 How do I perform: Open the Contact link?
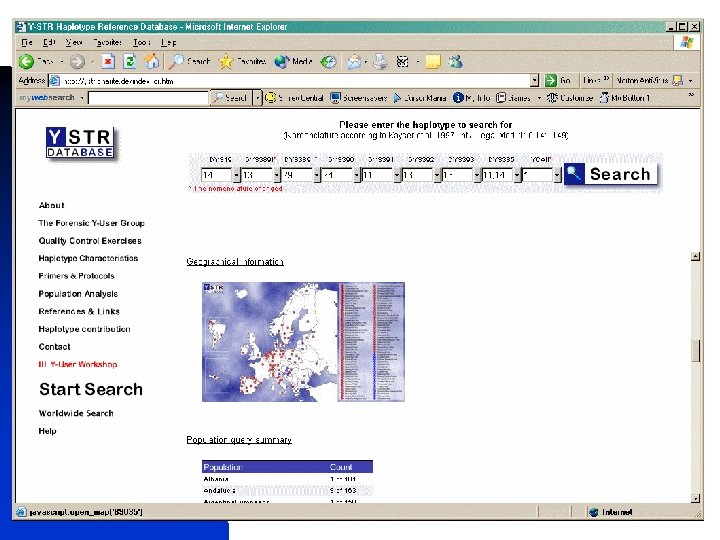[x=55, y=347]
